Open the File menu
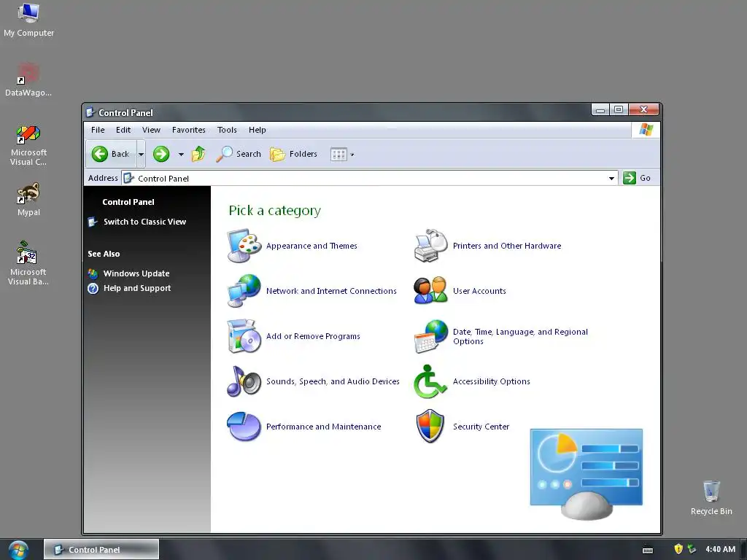Screen dimensions: 747x560 (x=98, y=130)
